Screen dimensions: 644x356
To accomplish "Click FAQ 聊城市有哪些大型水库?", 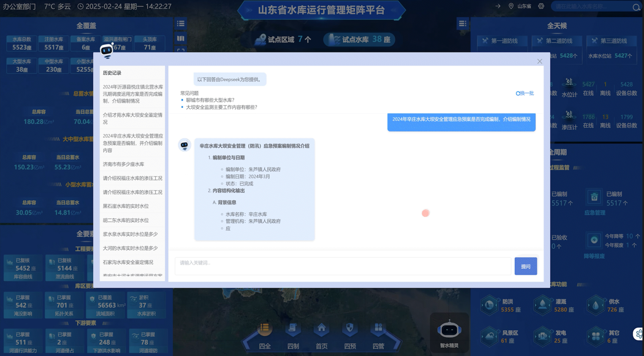I will point(210,100).
